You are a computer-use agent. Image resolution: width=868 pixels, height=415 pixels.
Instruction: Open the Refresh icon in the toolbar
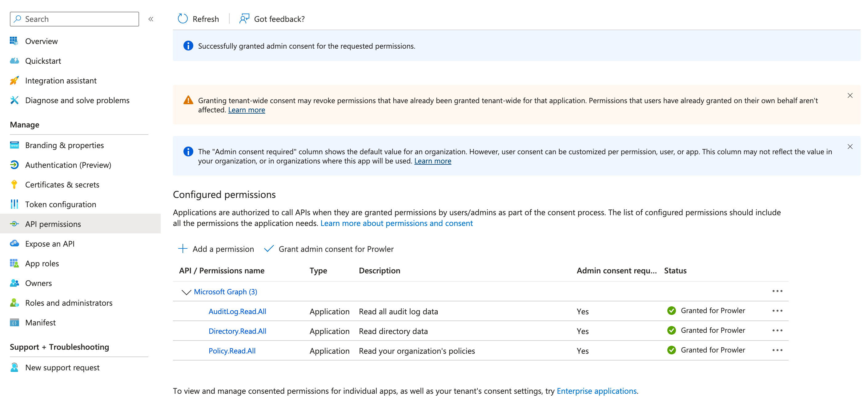click(182, 18)
